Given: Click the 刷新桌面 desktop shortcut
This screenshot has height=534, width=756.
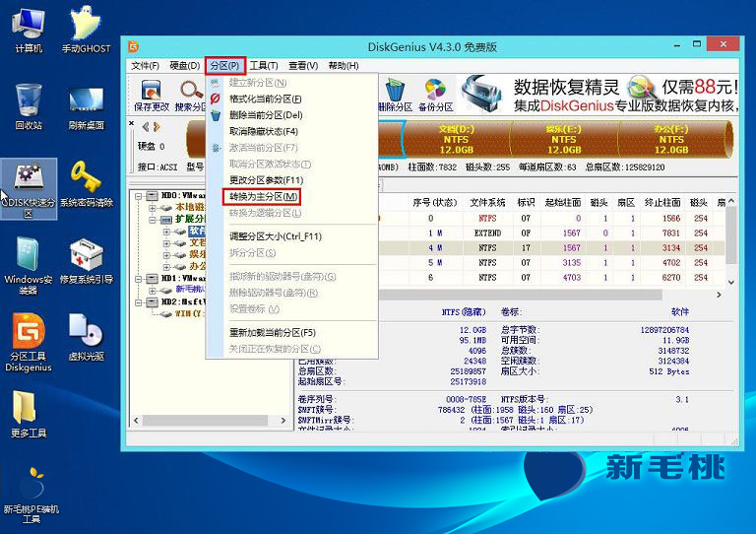Looking at the screenshot, I should pyautogui.click(x=87, y=107).
